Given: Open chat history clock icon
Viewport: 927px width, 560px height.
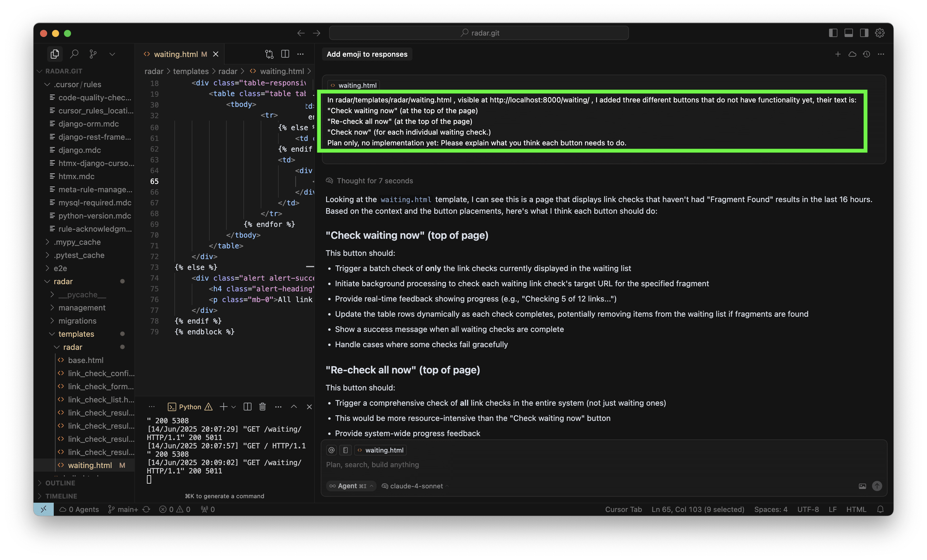Looking at the screenshot, I should [x=866, y=54].
